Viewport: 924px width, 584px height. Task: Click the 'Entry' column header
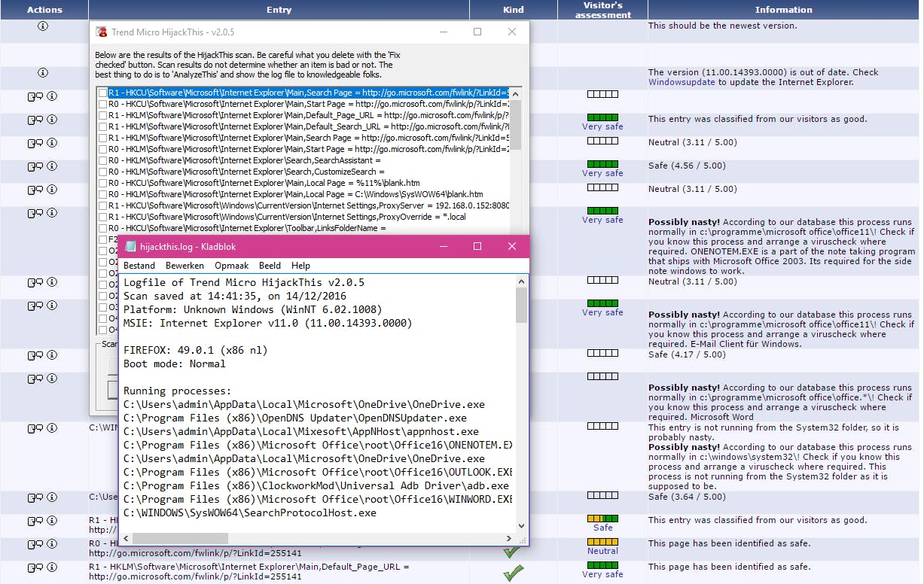click(279, 10)
